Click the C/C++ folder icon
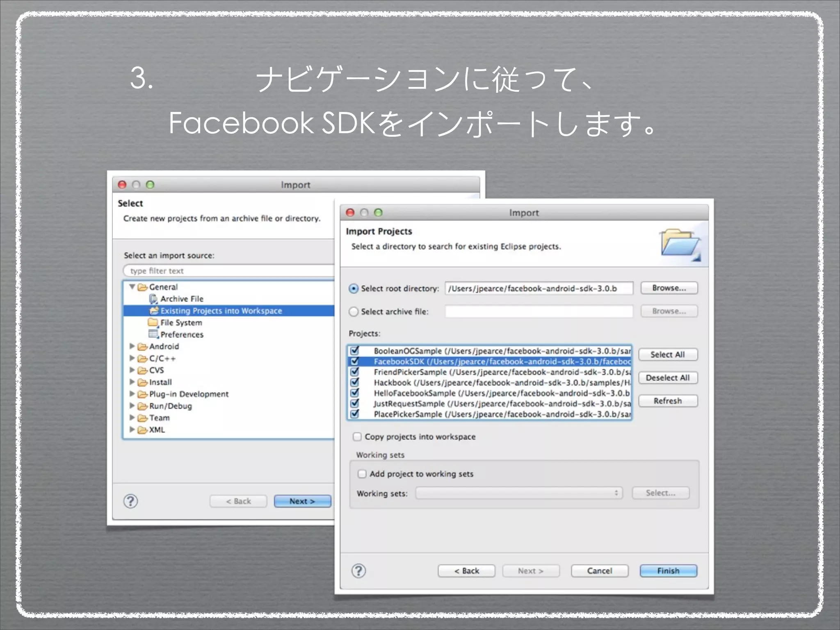This screenshot has width=840, height=630. [x=142, y=358]
